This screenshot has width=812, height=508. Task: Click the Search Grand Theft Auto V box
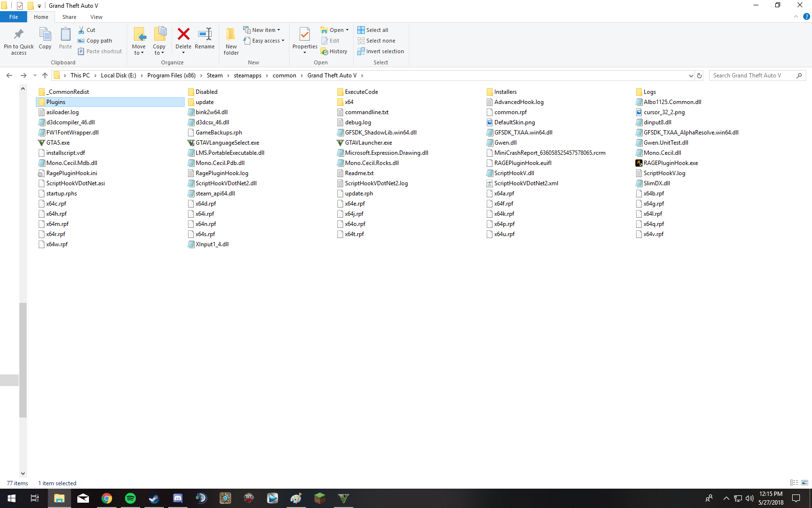(x=757, y=75)
